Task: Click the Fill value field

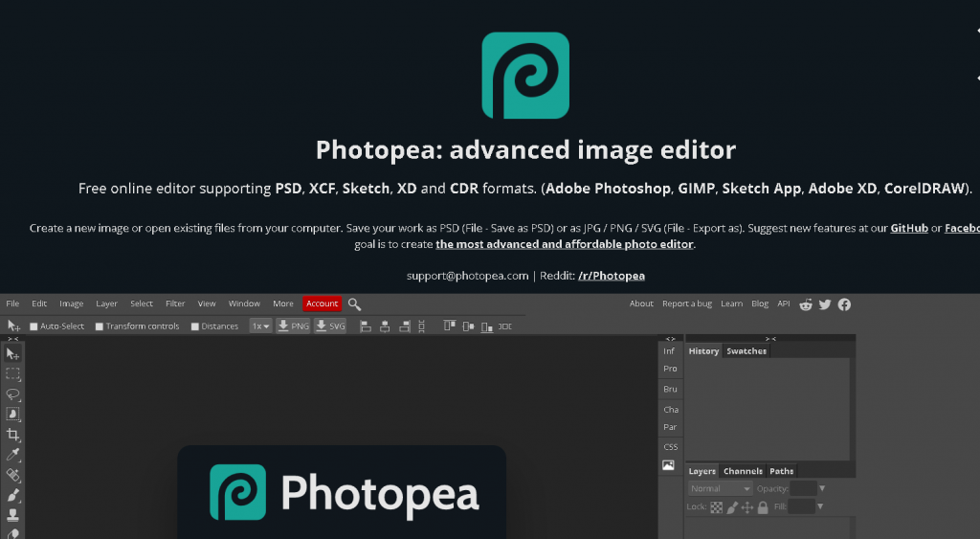Action: (800, 506)
